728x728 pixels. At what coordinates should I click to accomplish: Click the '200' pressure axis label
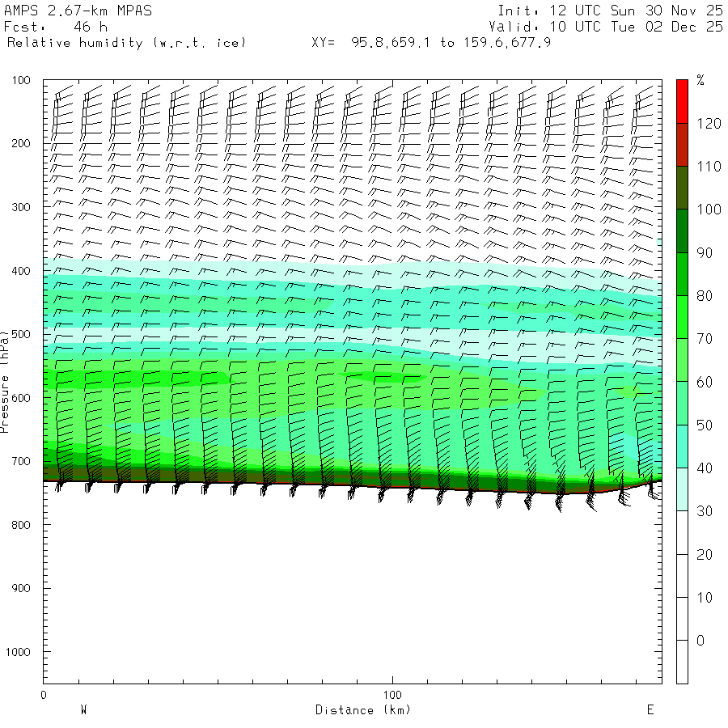point(21,143)
